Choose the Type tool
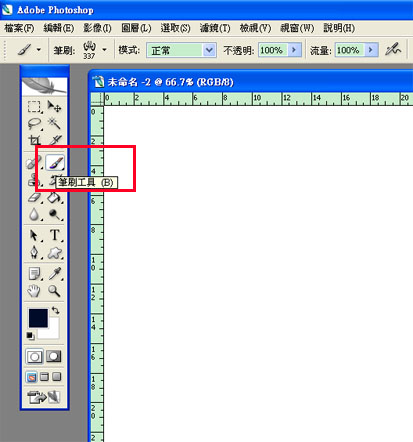 pos(55,235)
